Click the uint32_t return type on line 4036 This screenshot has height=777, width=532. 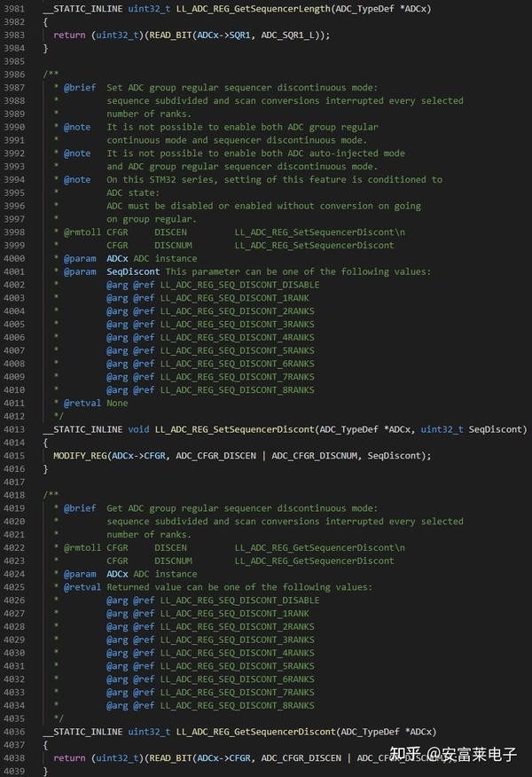pyautogui.click(x=150, y=732)
